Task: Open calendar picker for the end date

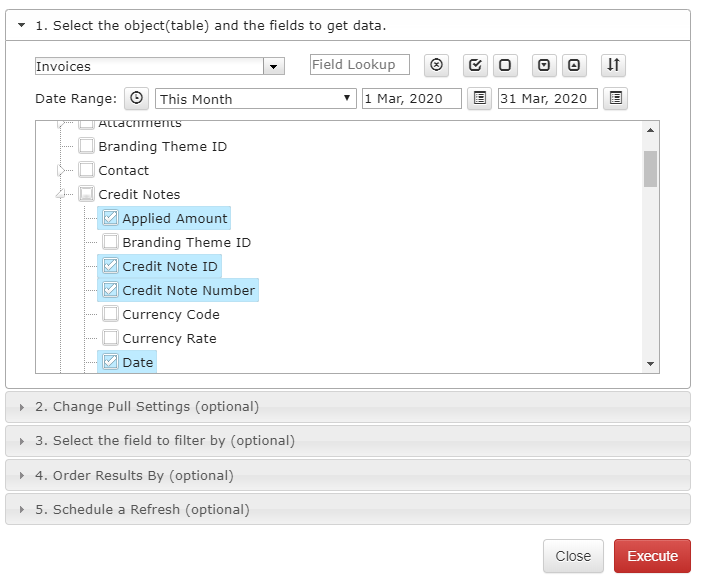Action: (616, 98)
